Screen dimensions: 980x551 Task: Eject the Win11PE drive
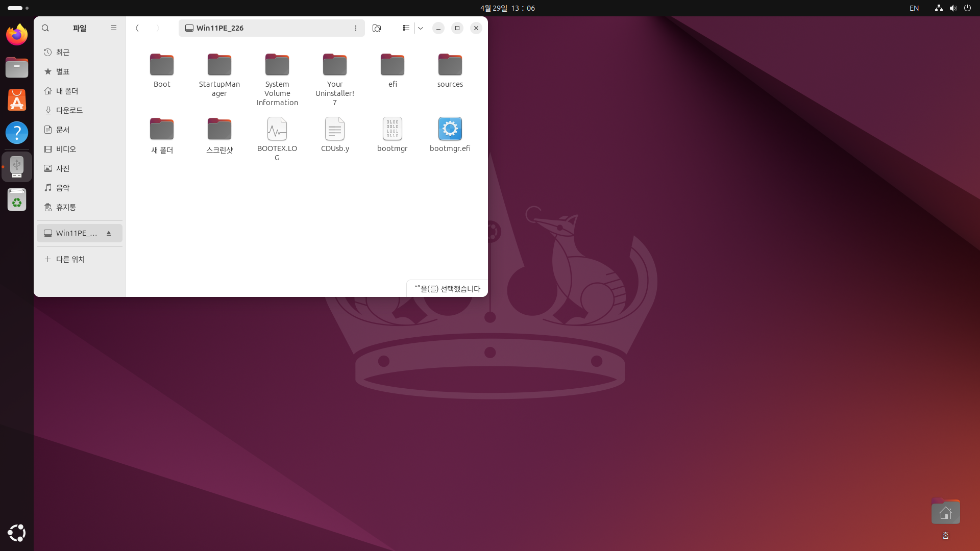click(109, 233)
